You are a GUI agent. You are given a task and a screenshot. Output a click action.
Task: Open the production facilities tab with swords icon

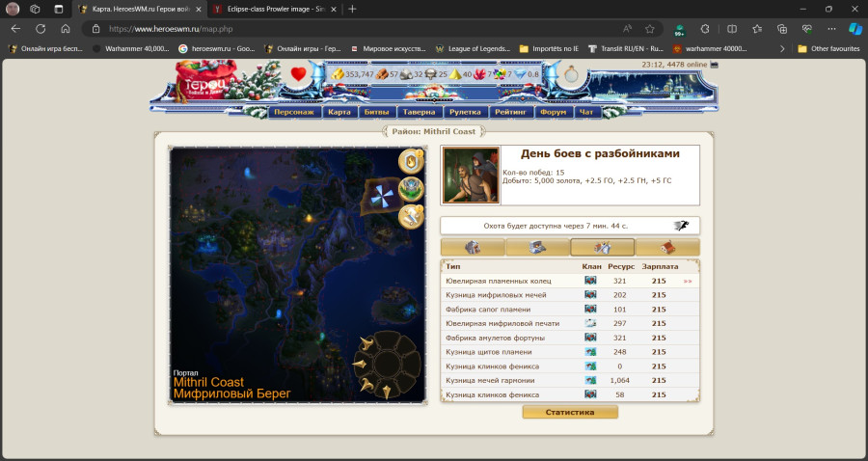coord(602,248)
